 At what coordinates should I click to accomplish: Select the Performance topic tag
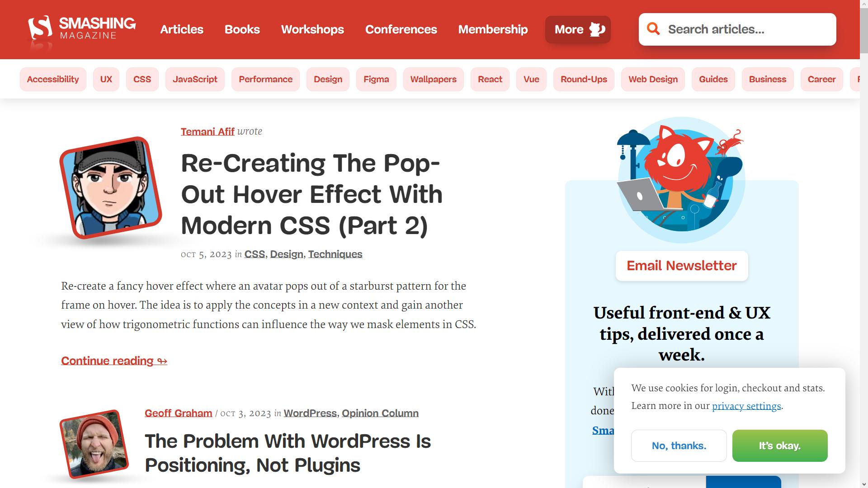(x=265, y=79)
